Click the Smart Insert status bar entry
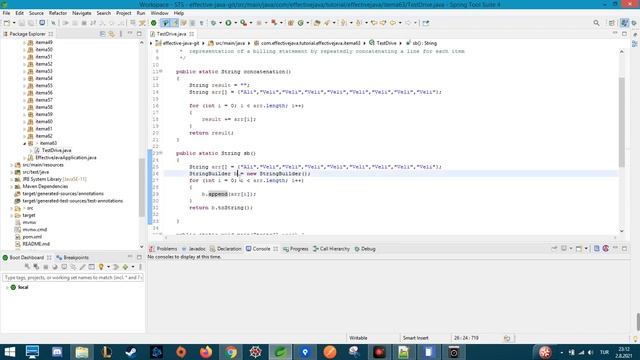Viewport: 640px width, 360px height. (416, 338)
